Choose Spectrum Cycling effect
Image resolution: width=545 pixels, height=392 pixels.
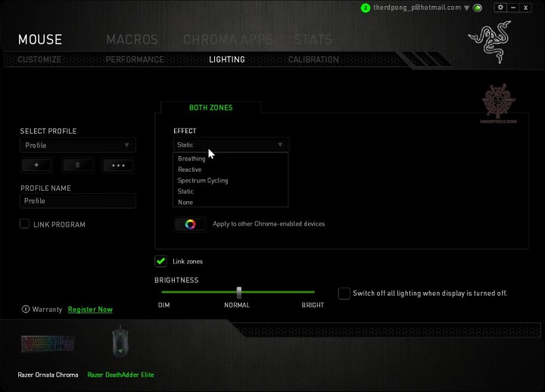point(230,180)
